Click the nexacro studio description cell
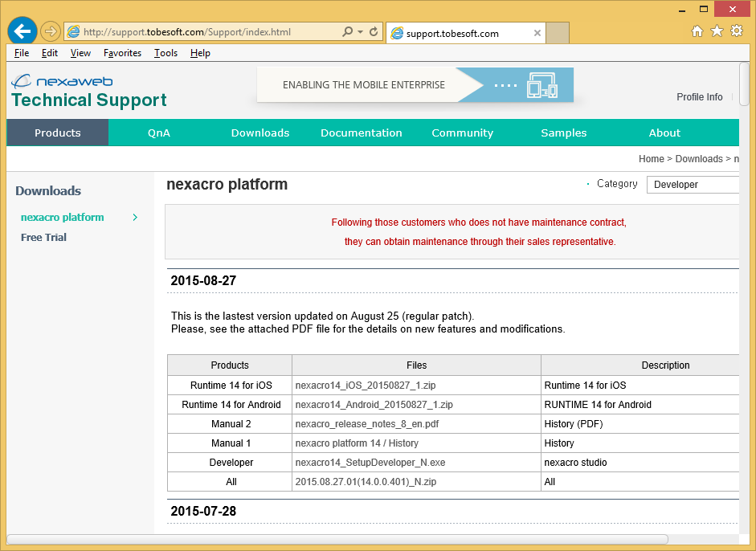The height and width of the screenshot is (551, 756). (640, 463)
